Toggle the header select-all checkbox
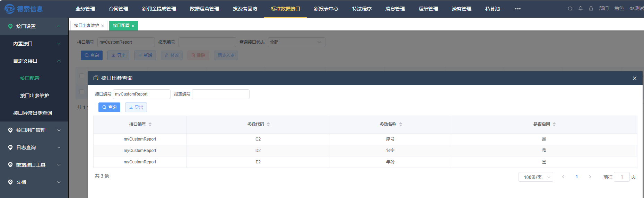This screenshot has height=198, width=644. 82,76
